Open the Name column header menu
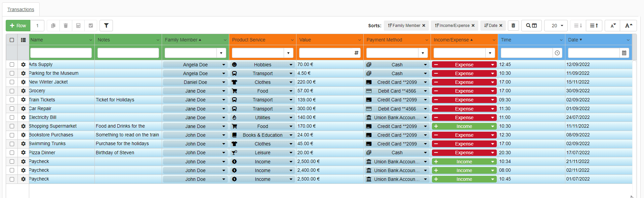 point(90,40)
